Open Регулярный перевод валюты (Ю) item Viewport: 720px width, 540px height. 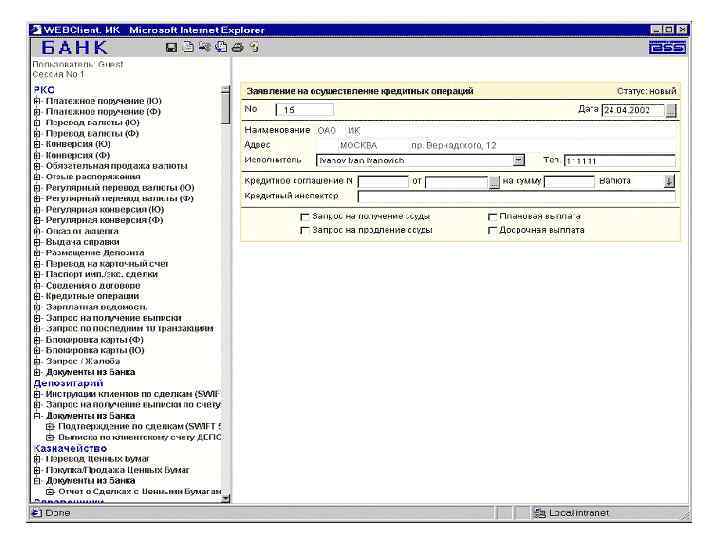click(120, 188)
